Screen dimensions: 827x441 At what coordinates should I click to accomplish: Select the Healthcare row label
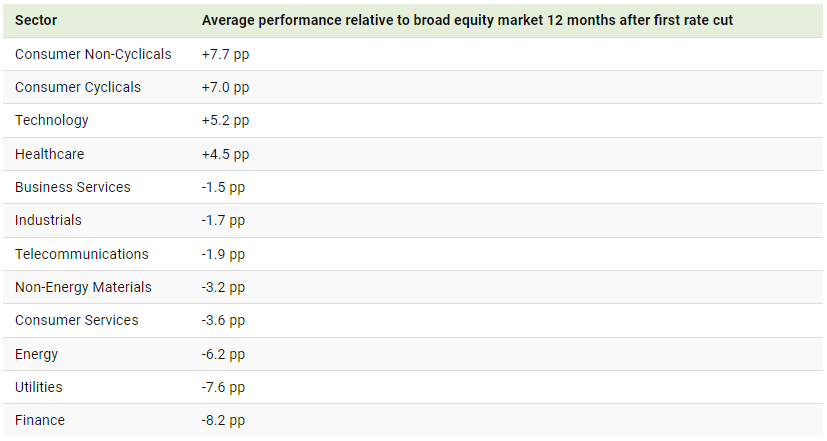click(x=50, y=154)
